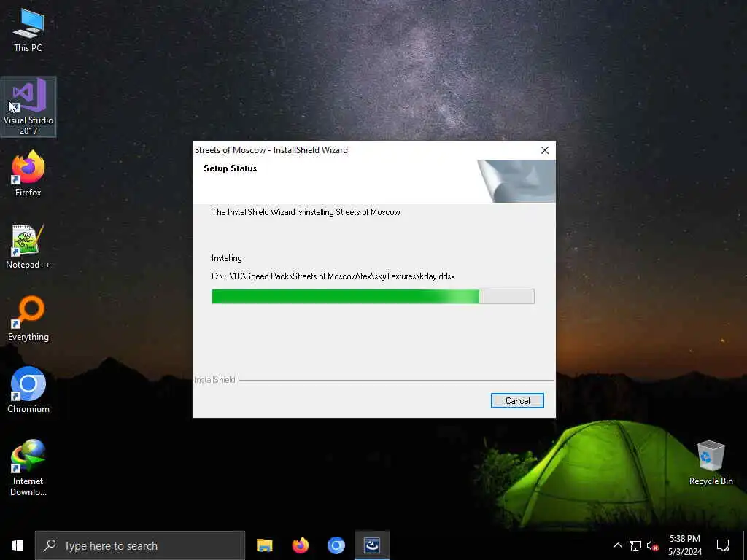Screen dimensions: 747x560
Task: Click the installing file path text
Action: [x=333, y=276]
